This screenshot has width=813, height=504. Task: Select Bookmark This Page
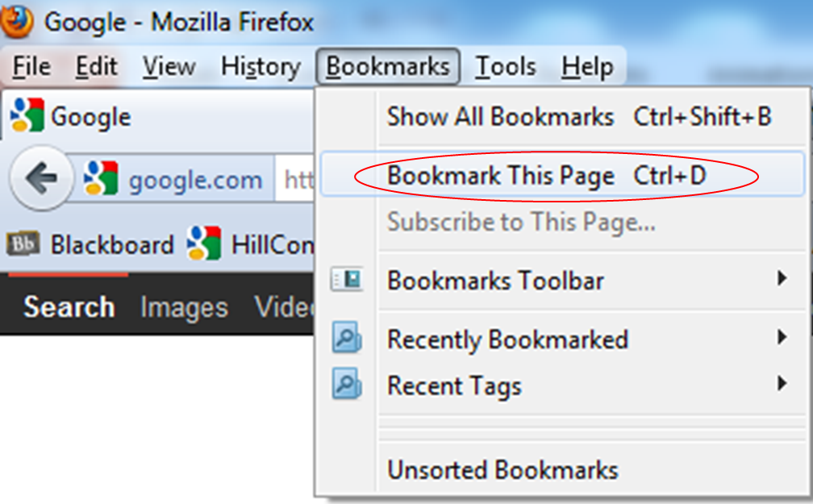click(x=563, y=175)
